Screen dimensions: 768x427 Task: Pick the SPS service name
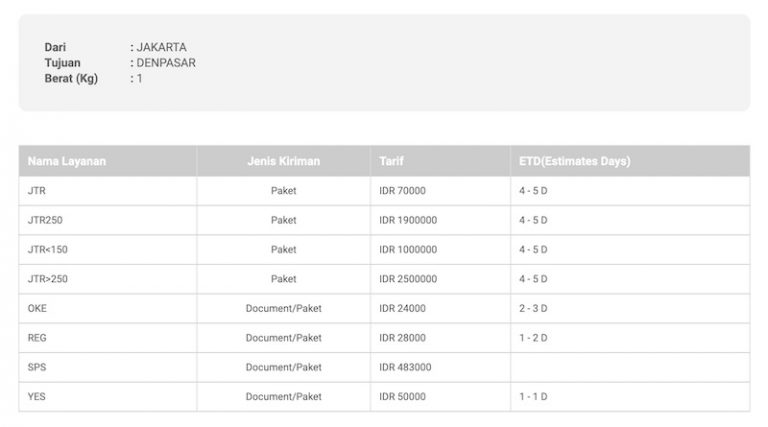pos(37,367)
